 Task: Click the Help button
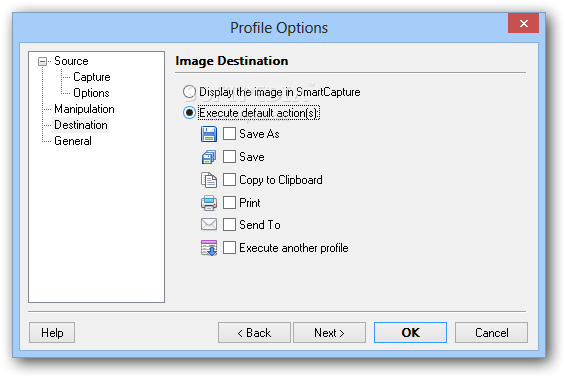pyautogui.click(x=52, y=333)
